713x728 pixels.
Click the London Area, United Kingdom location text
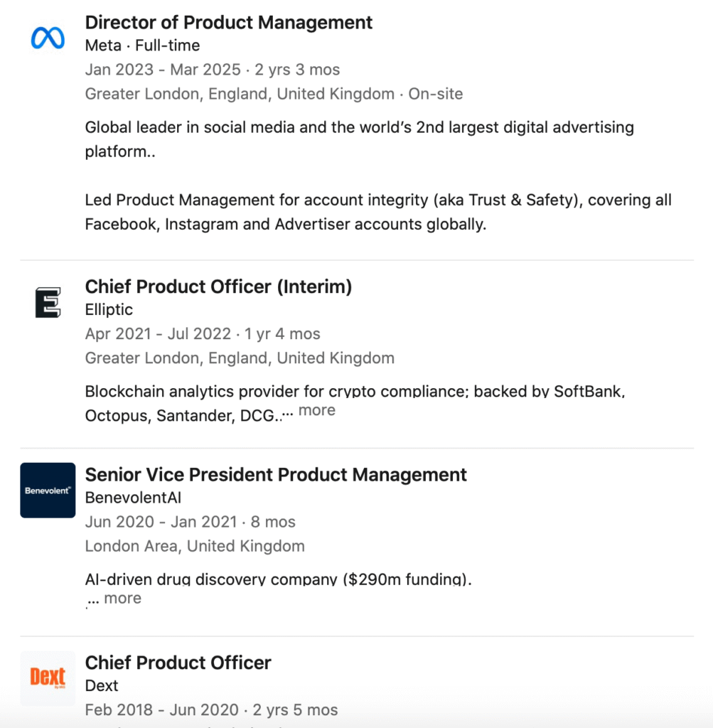[x=195, y=546]
